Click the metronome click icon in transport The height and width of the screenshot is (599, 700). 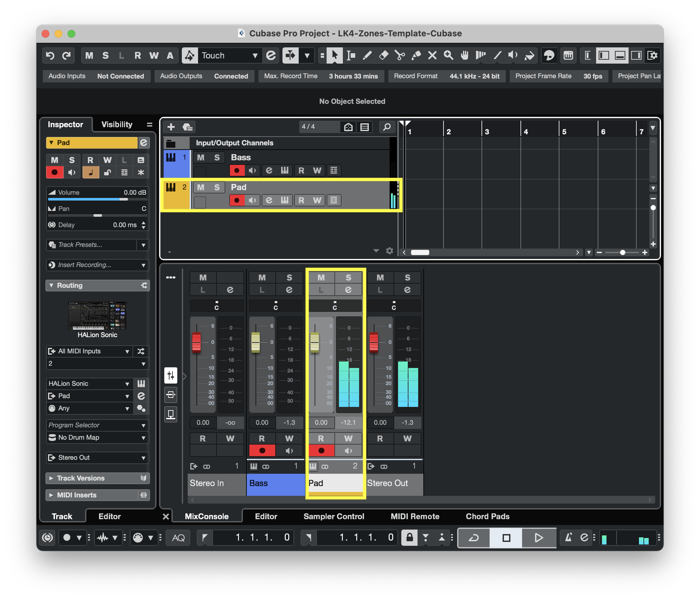point(569,537)
